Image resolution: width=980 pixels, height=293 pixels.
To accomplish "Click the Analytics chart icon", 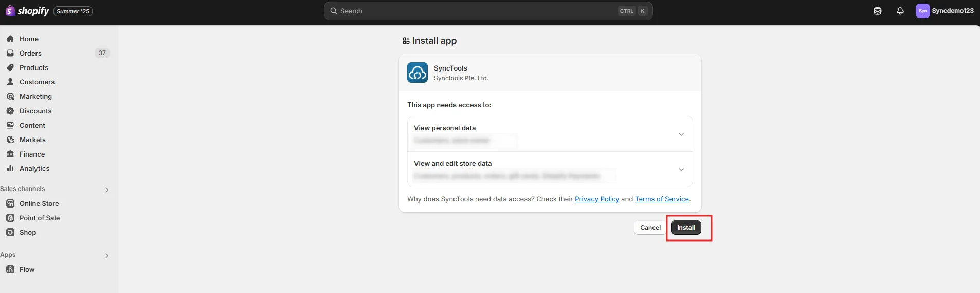I will 10,168.
